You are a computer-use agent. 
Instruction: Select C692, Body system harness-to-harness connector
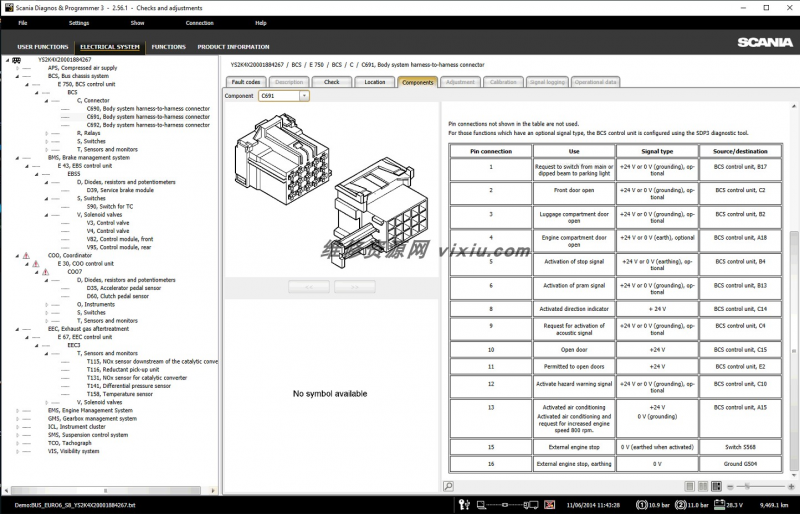[148, 125]
